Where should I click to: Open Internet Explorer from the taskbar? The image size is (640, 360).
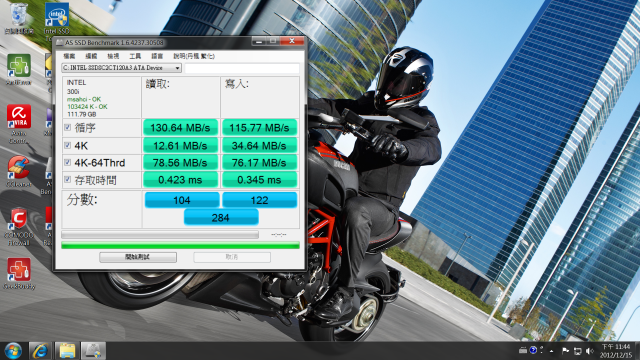(40, 351)
